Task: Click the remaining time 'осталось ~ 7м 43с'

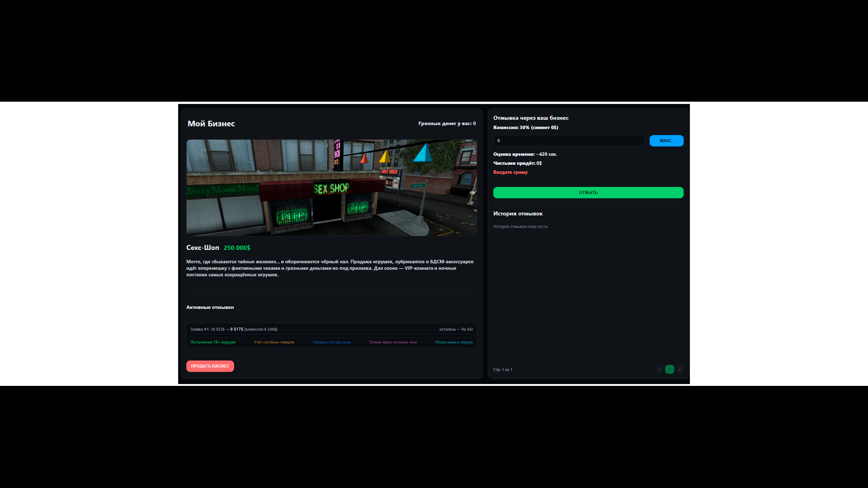Action: [456, 329]
